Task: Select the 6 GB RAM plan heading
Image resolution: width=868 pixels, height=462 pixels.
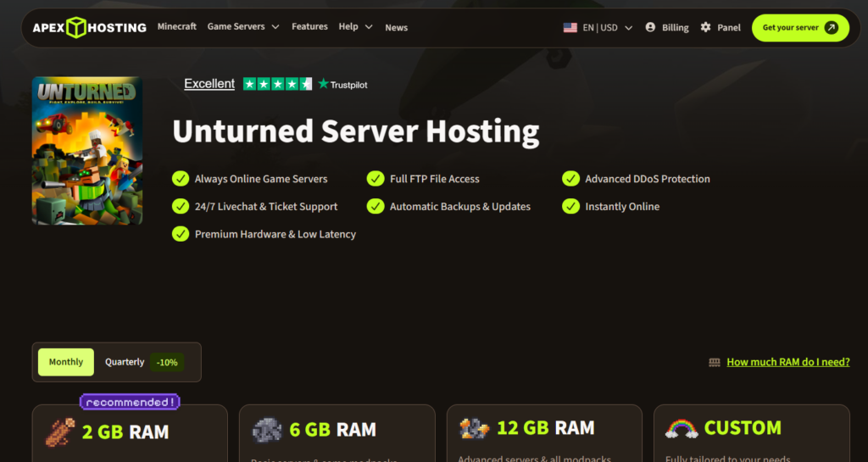Action: (332, 430)
